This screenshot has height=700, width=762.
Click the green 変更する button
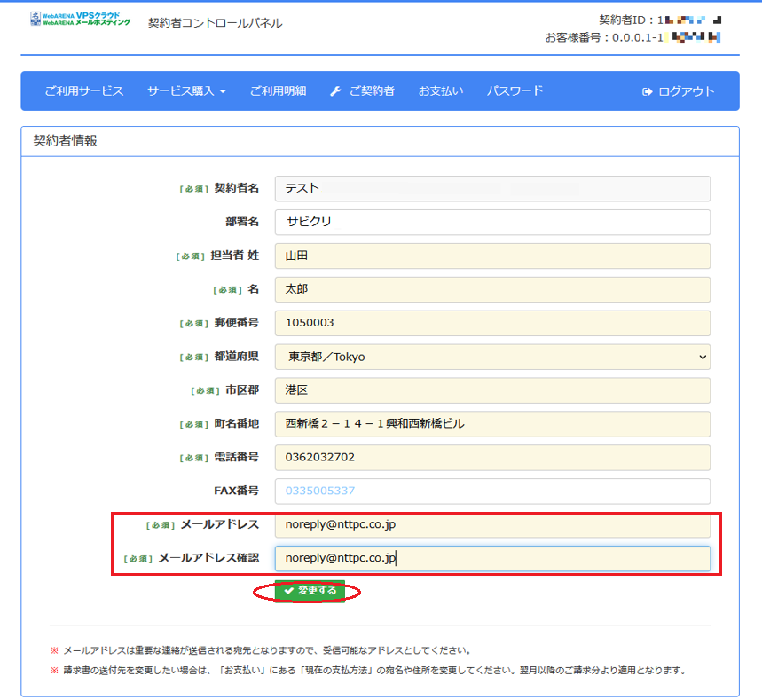pos(310,591)
